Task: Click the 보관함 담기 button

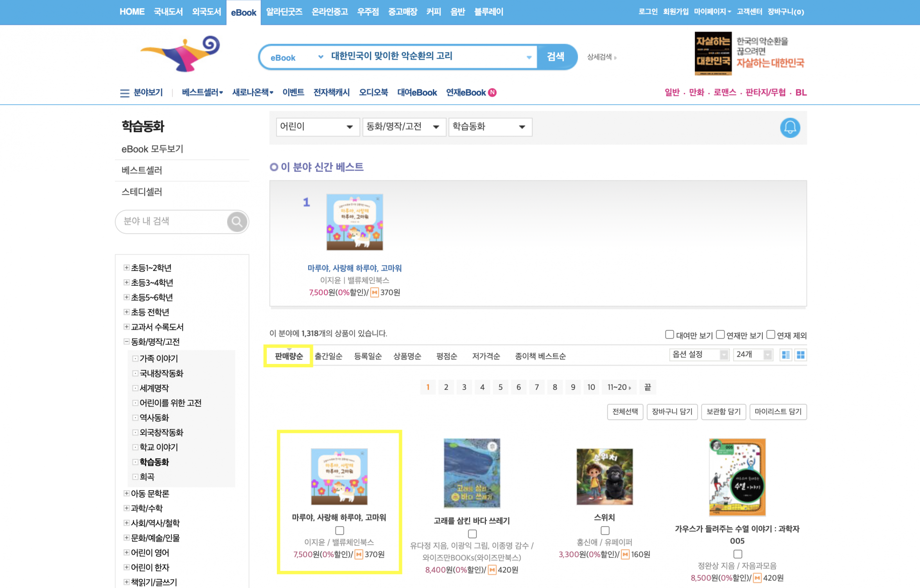Action: (x=724, y=412)
